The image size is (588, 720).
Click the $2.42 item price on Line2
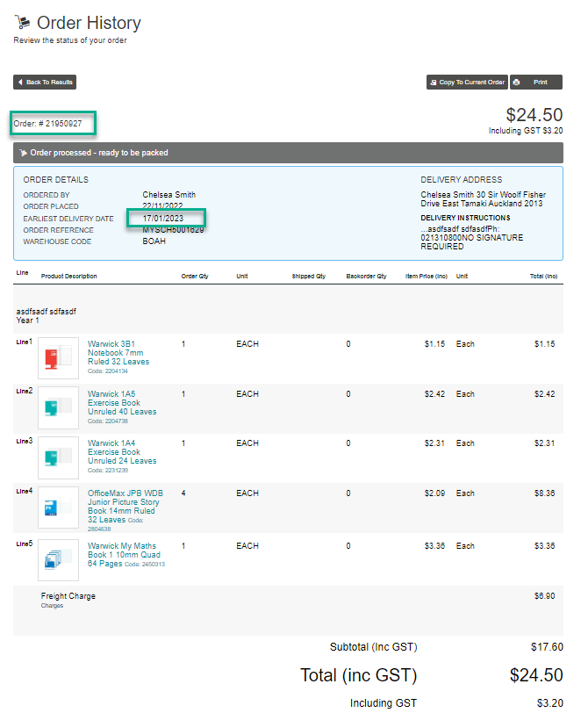tap(434, 394)
